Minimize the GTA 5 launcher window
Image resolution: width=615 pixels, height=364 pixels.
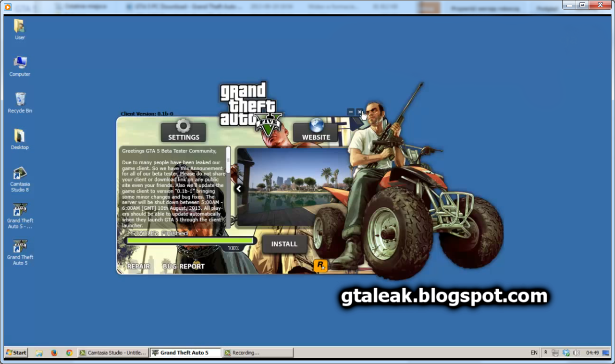tap(351, 112)
